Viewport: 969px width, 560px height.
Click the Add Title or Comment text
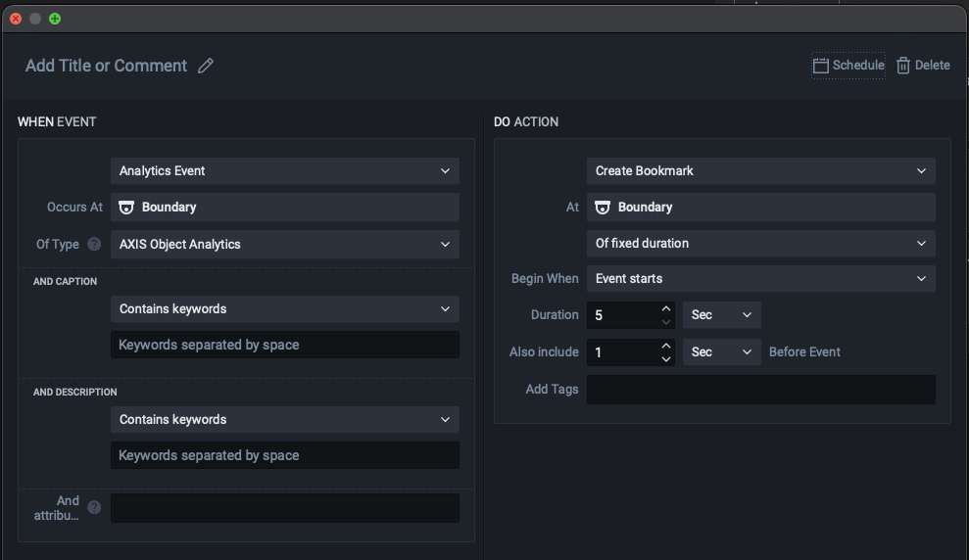[106, 66]
